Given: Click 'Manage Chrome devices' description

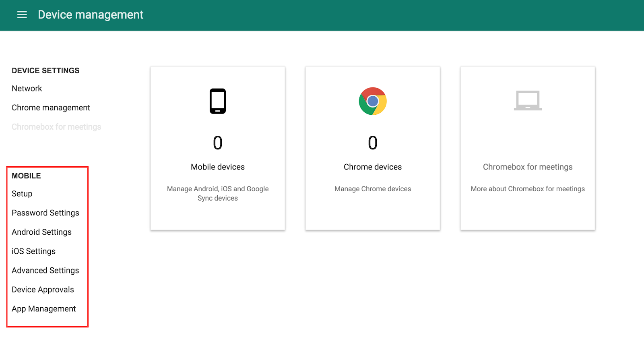Looking at the screenshot, I should coord(373,189).
